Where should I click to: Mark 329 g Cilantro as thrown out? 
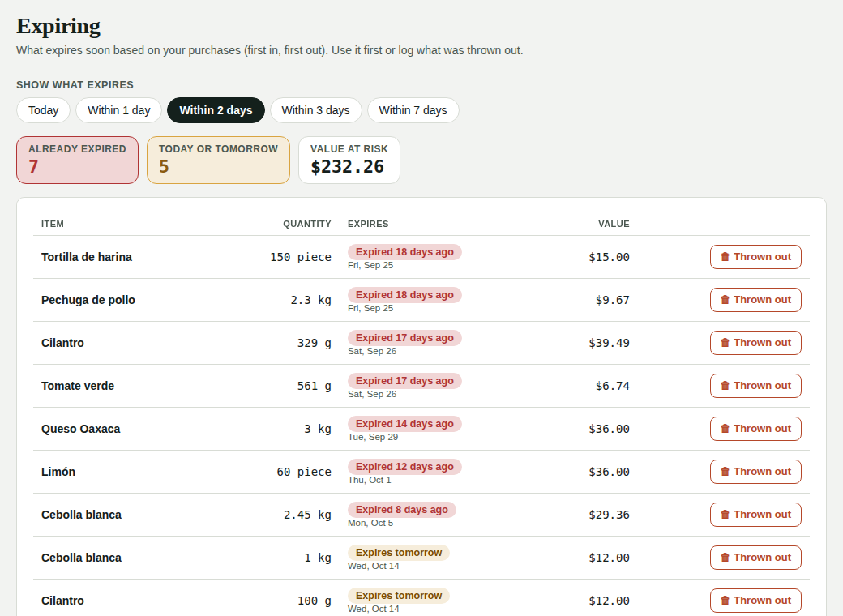coord(755,343)
